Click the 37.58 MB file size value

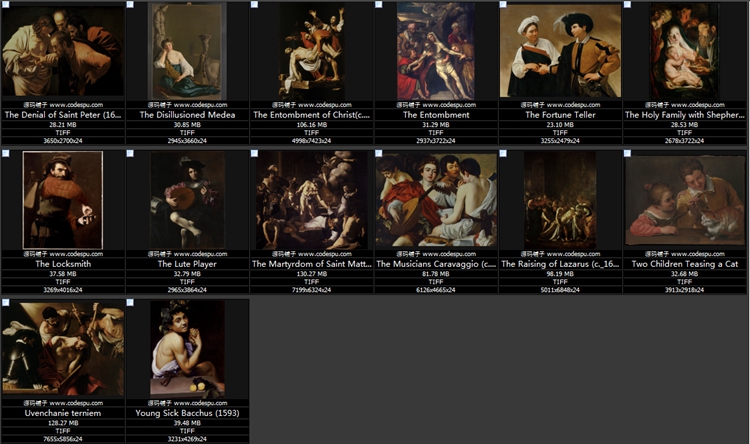click(63, 274)
